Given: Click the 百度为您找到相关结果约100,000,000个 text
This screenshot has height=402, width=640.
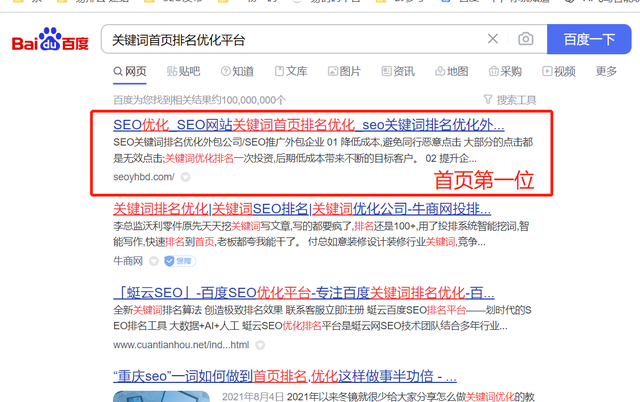Looking at the screenshot, I should point(199,100).
